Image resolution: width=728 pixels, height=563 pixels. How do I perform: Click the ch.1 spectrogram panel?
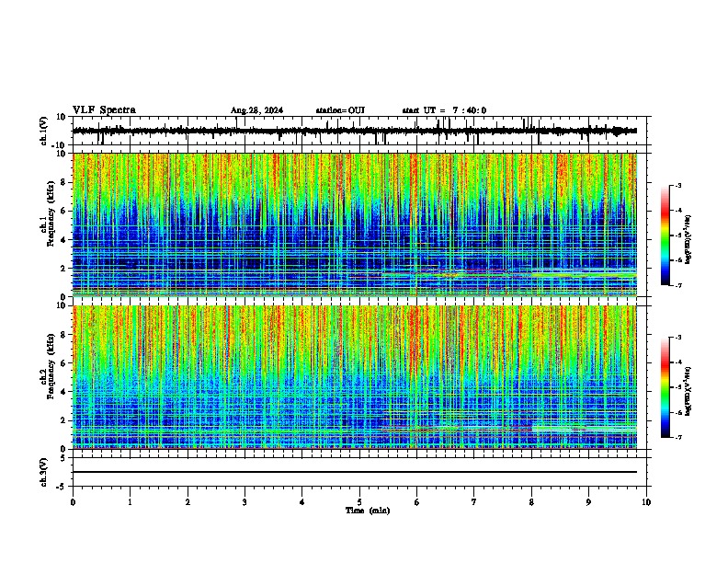[x=354, y=224]
